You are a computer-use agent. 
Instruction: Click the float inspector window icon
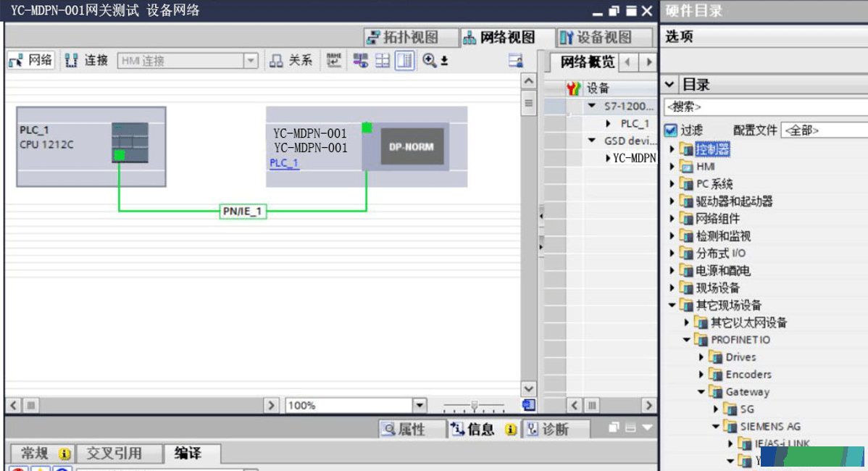point(614,428)
